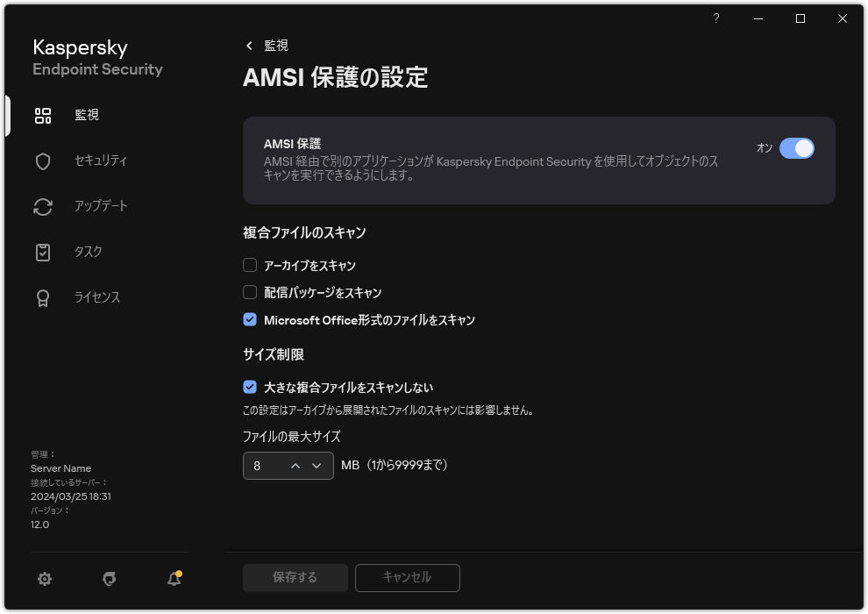Select the セキュリティ shield icon
The image size is (868, 614).
click(x=42, y=161)
